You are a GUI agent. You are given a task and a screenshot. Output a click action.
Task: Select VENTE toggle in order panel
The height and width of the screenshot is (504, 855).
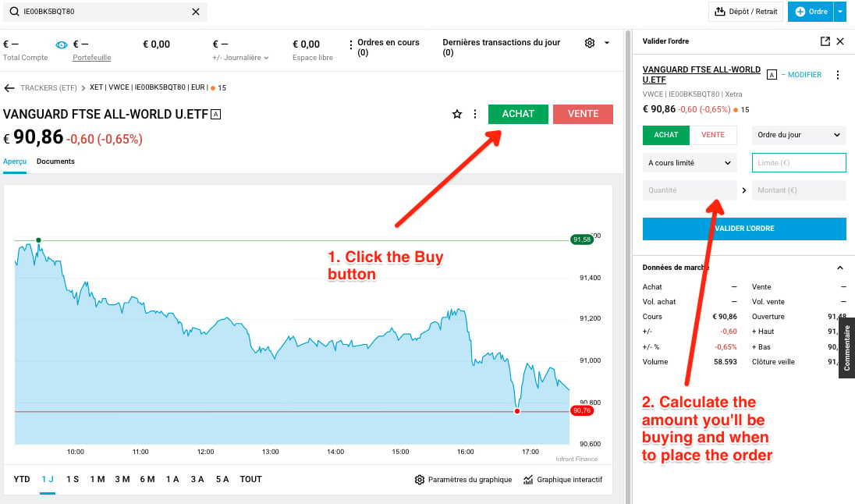(713, 135)
